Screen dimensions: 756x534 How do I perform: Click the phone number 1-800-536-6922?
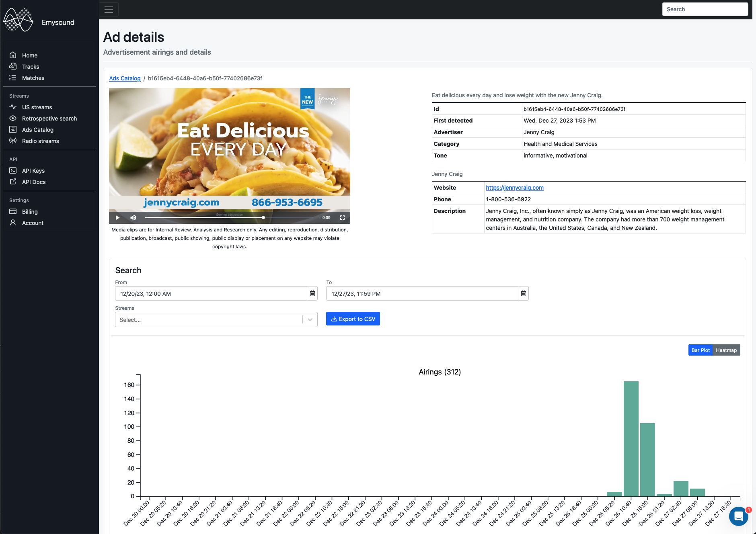click(x=508, y=199)
